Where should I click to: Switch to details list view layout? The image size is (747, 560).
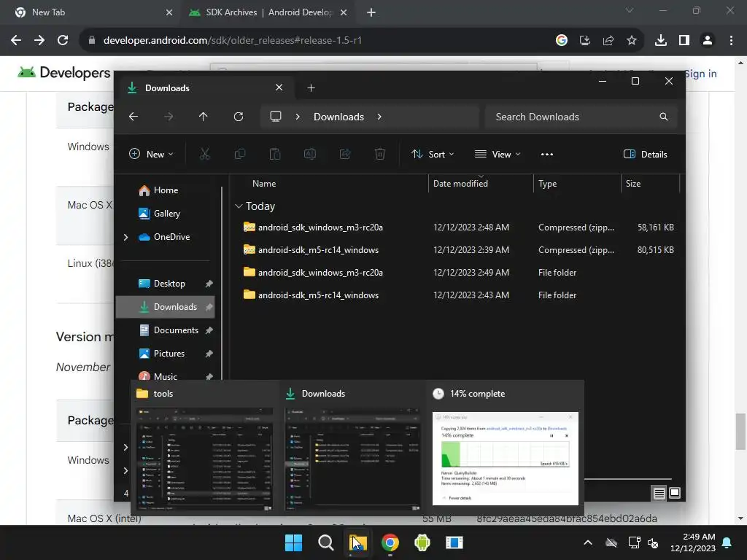pos(659,494)
